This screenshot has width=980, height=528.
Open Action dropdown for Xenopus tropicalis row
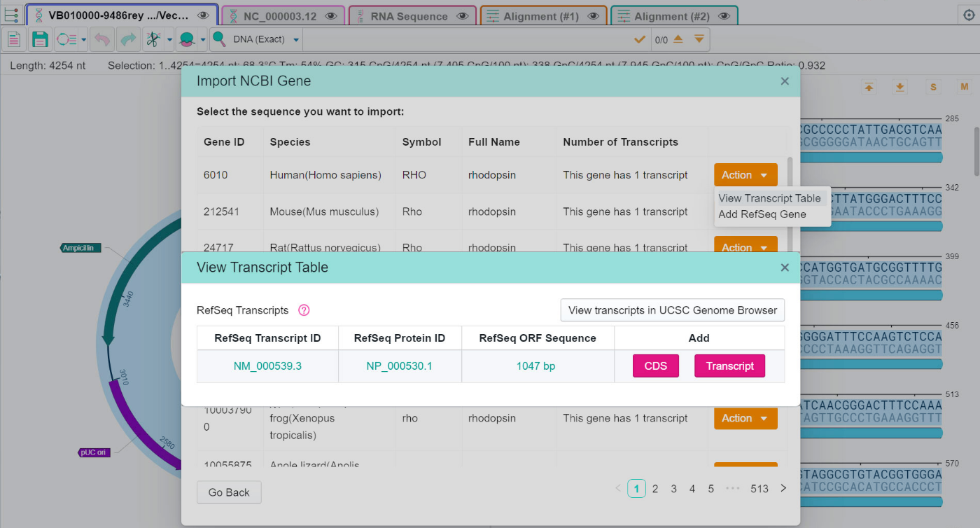point(745,418)
